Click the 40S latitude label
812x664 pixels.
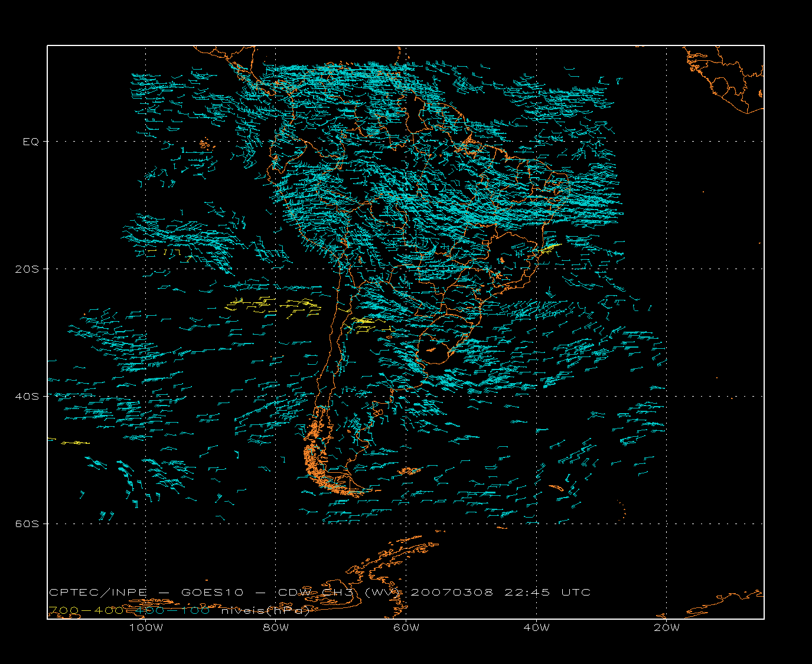tap(28, 396)
